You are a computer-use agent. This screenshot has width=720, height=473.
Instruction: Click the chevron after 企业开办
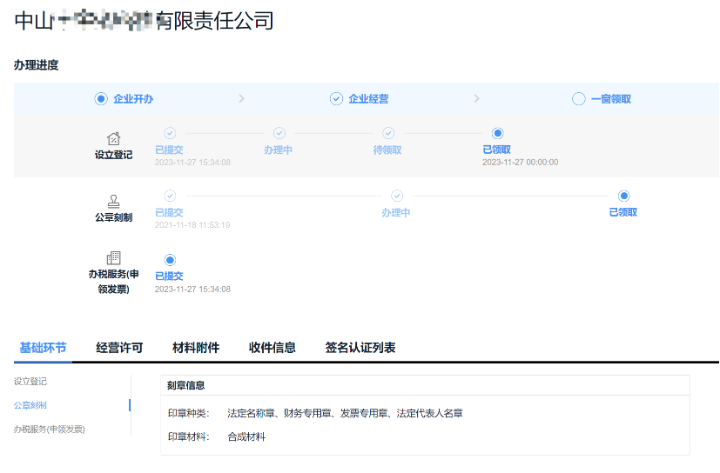[x=242, y=99]
